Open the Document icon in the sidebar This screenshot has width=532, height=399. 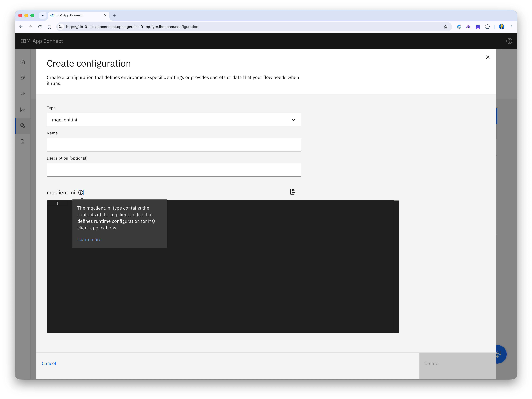tap(23, 142)
